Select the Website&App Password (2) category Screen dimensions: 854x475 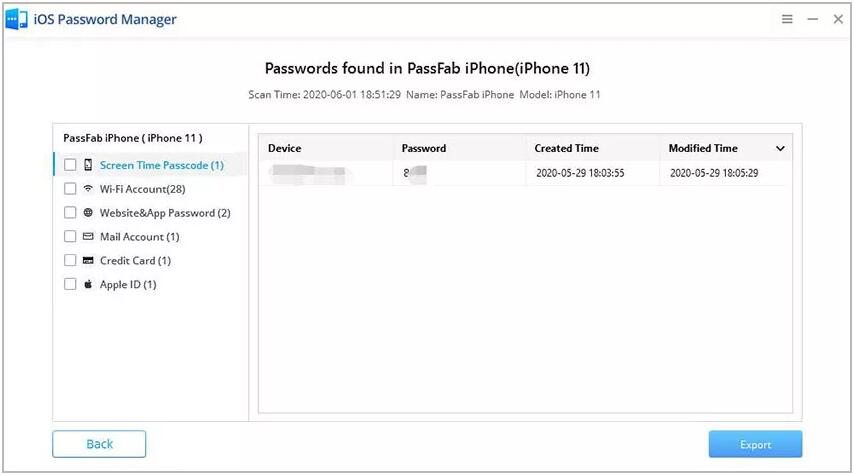[x=165, y=213]
